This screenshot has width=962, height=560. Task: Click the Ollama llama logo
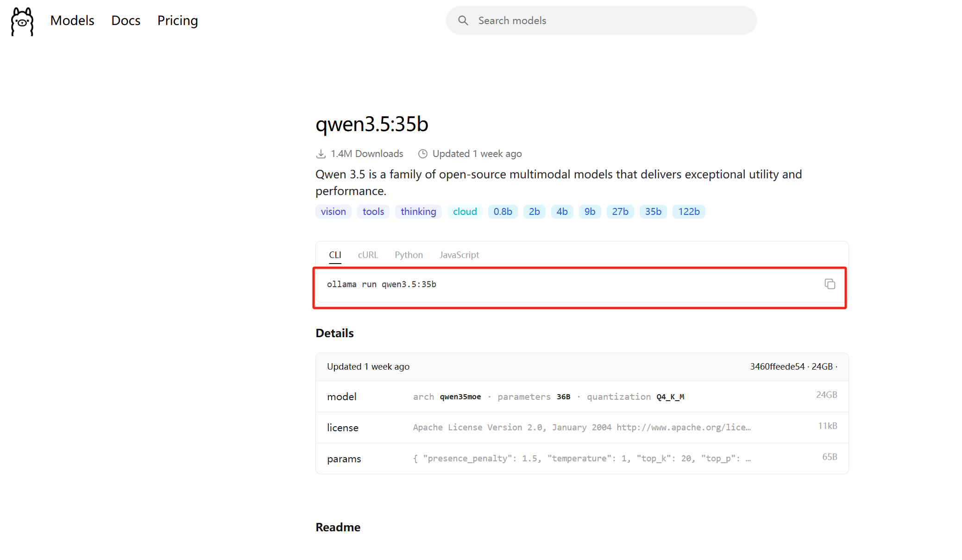tap(22, 21)
